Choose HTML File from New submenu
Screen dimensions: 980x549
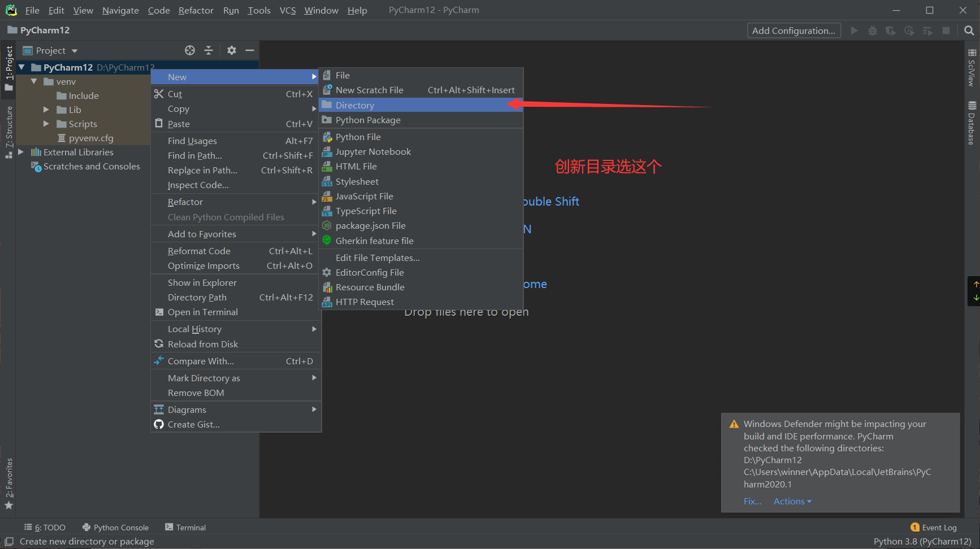click(x=420, y=167)
